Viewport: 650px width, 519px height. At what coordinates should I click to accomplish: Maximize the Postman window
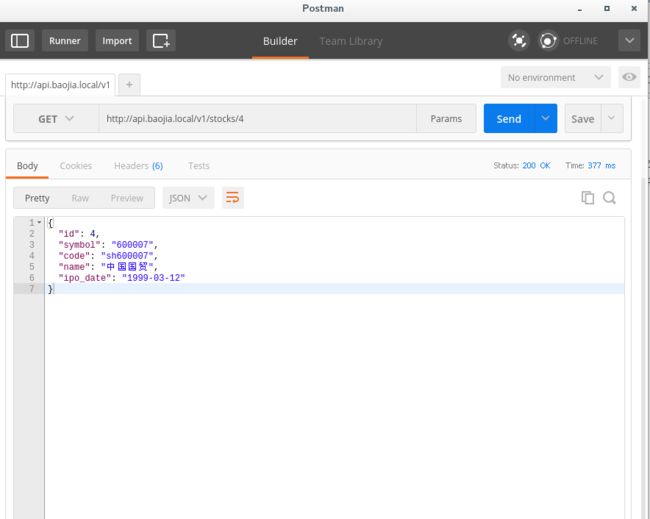[x=606, y=8]
